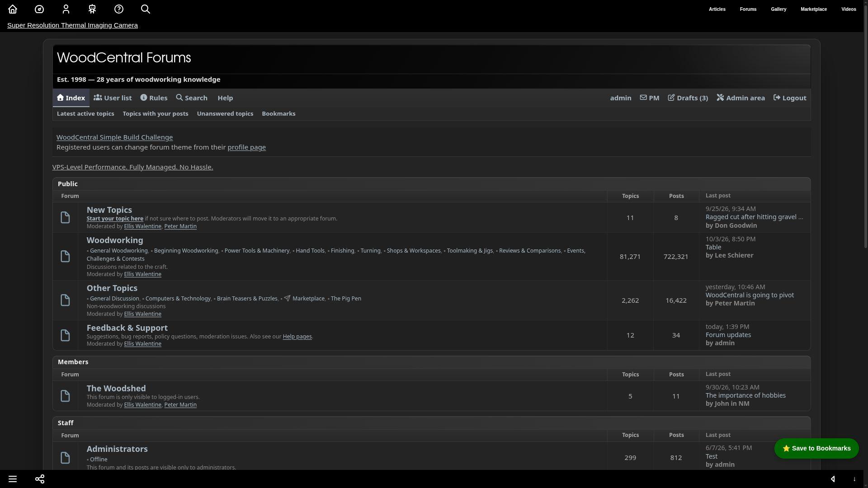868x488 pixels.
Task: Open Latest active topics
Action: [85, 113]
